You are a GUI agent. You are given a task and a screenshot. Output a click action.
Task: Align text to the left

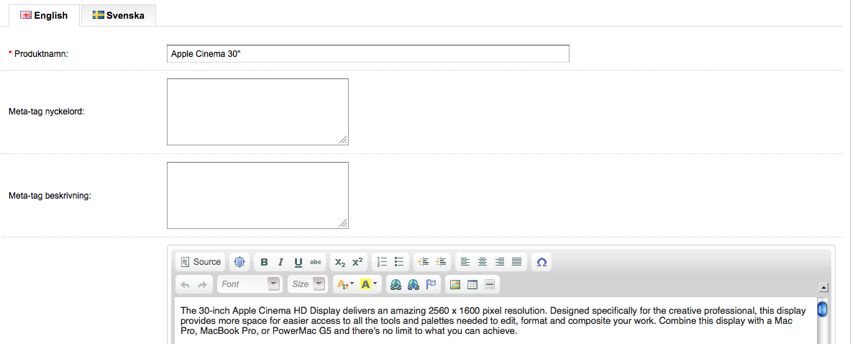466,262
